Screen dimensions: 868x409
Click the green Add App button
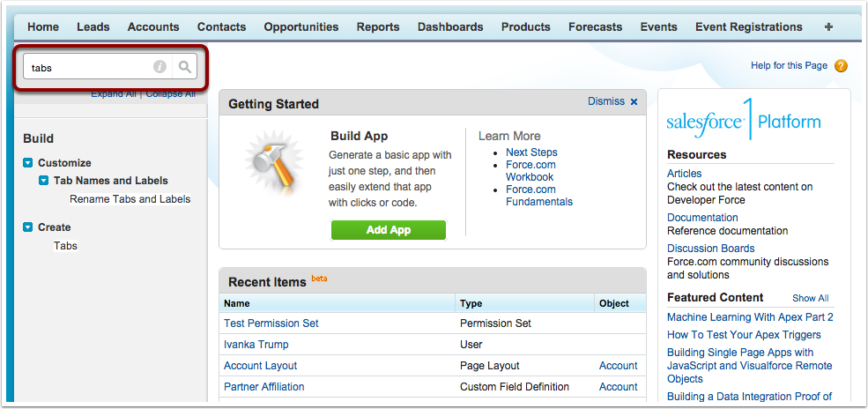tap(389, 230)
